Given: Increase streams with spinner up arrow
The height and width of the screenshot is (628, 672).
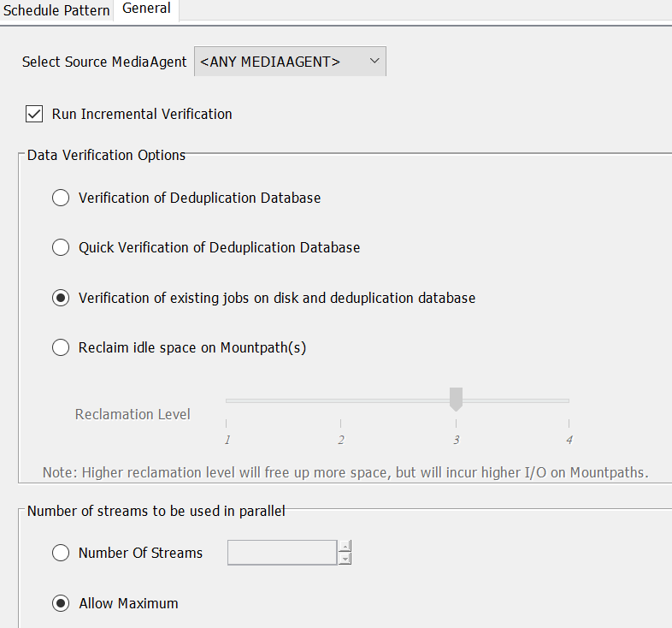Looking at the screenshot, I should [x=345, y=546].
